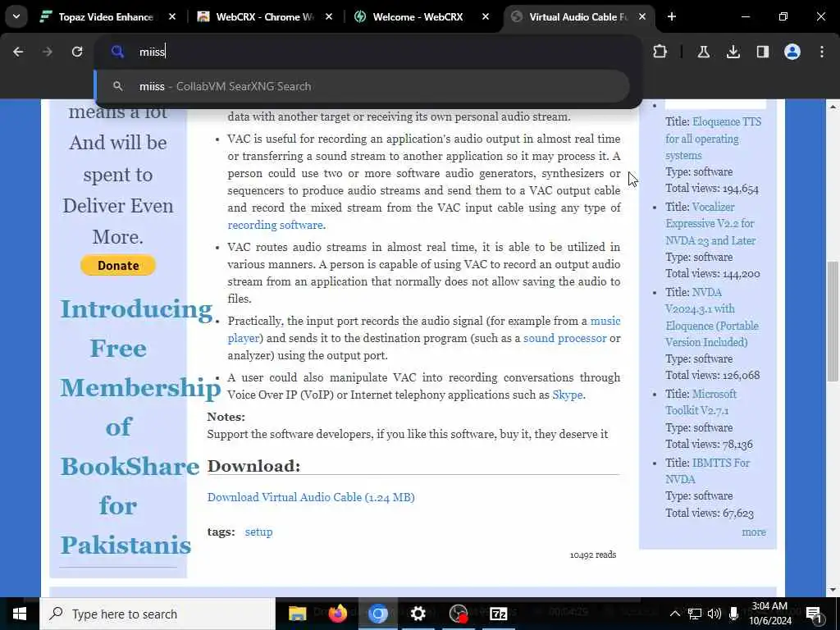The height and width of the screenshot is (630, 840).
Task: Open the Chrome profile avatar
Action: (x=792, y=52)
